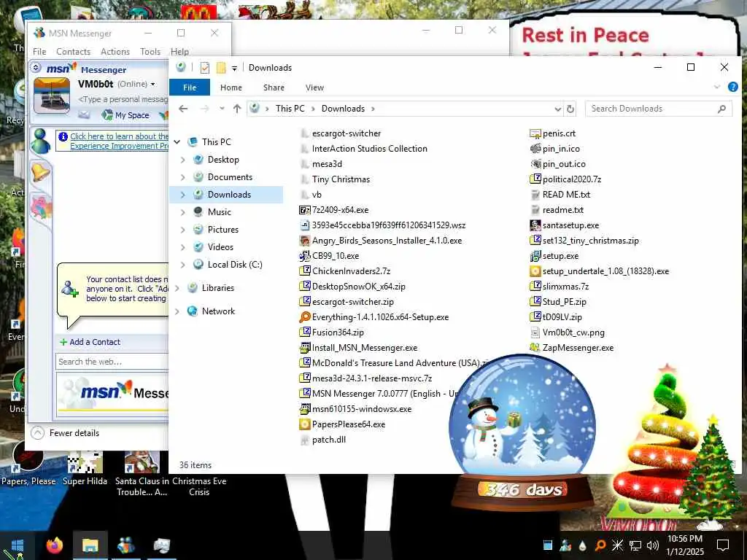747x560 pixels.
Task: Select the contacts buddy tab in Messenger
Action: click(41, 141)
